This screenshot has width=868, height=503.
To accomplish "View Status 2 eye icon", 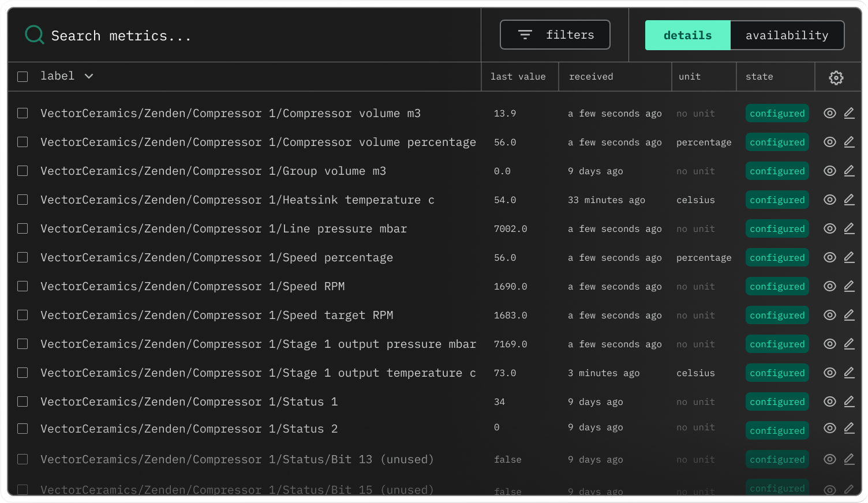I will [830, 428].
